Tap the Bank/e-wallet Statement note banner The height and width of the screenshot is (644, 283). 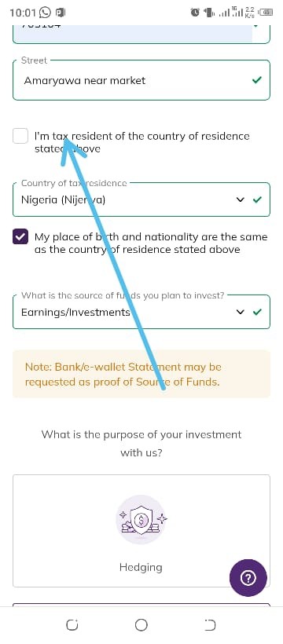pyautogui.click(x=141, y=374)
